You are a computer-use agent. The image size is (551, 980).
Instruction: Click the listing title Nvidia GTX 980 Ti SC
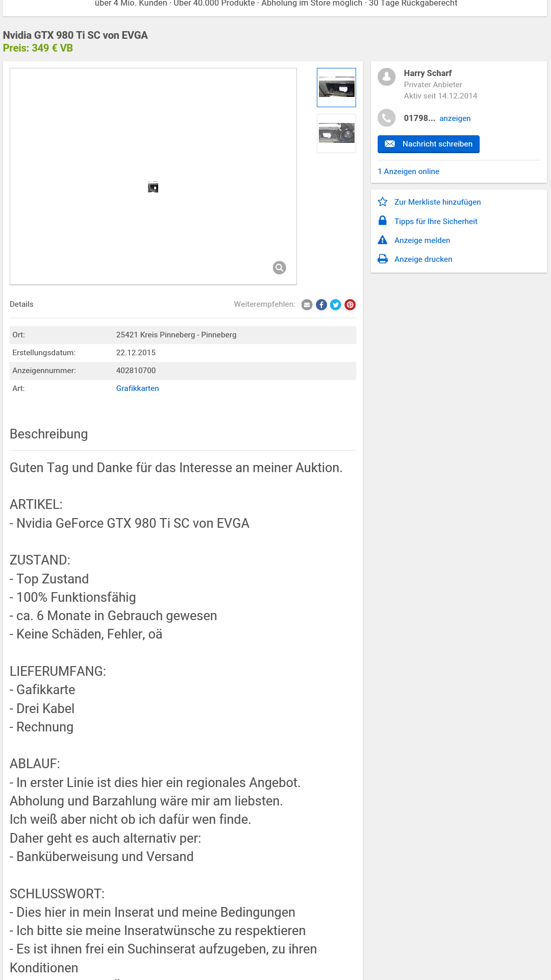click(x=76, y=35)
